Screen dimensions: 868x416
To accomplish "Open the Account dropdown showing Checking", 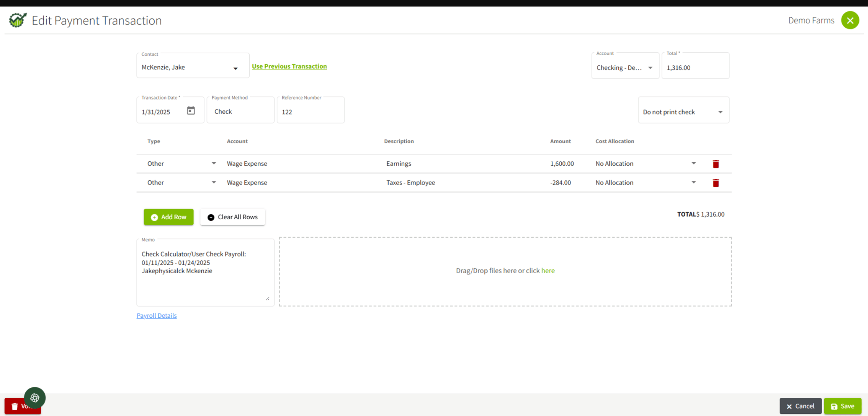I will point(651,67).
